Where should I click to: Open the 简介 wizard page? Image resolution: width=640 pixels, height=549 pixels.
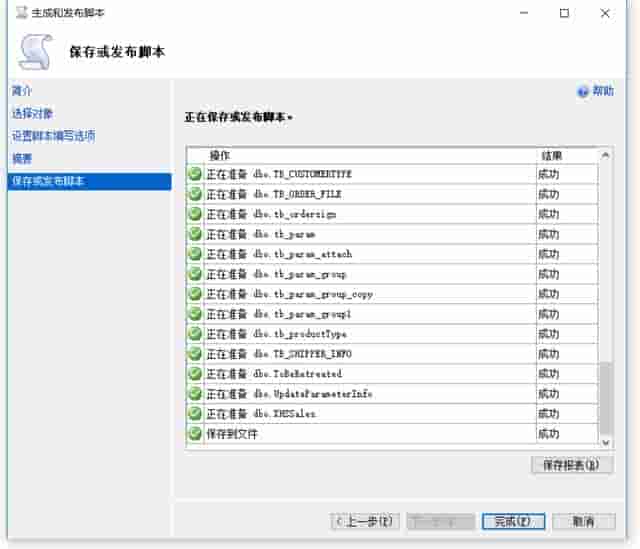click(x=22, y=91)
